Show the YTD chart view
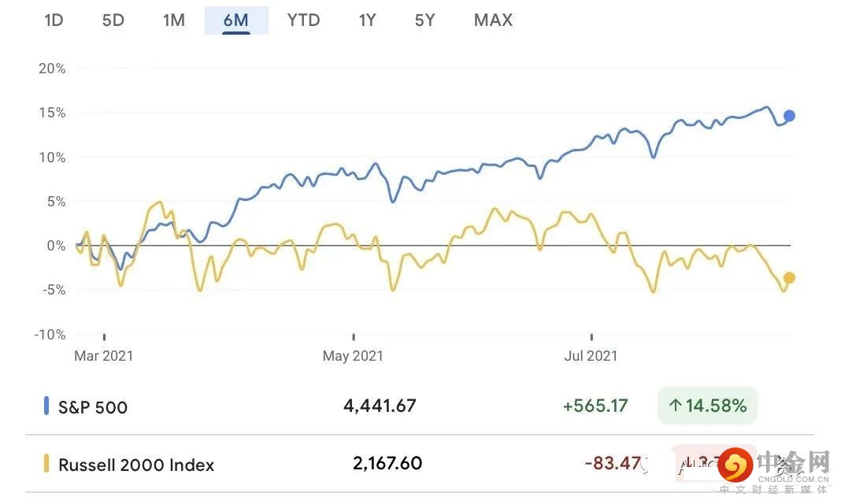Image resolution: width=841 pixels, height=504 pixels. click(x=303, y=20)
